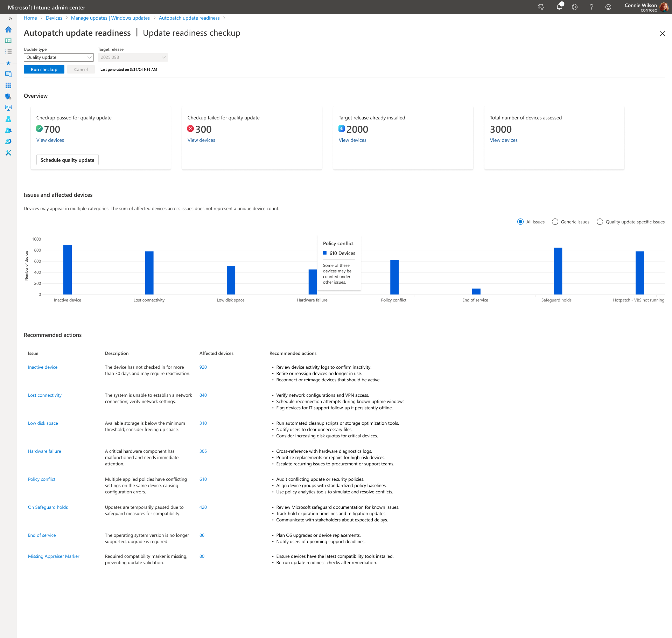672x638 pixels.
Task: Open All services list icon
Action: 8,52
